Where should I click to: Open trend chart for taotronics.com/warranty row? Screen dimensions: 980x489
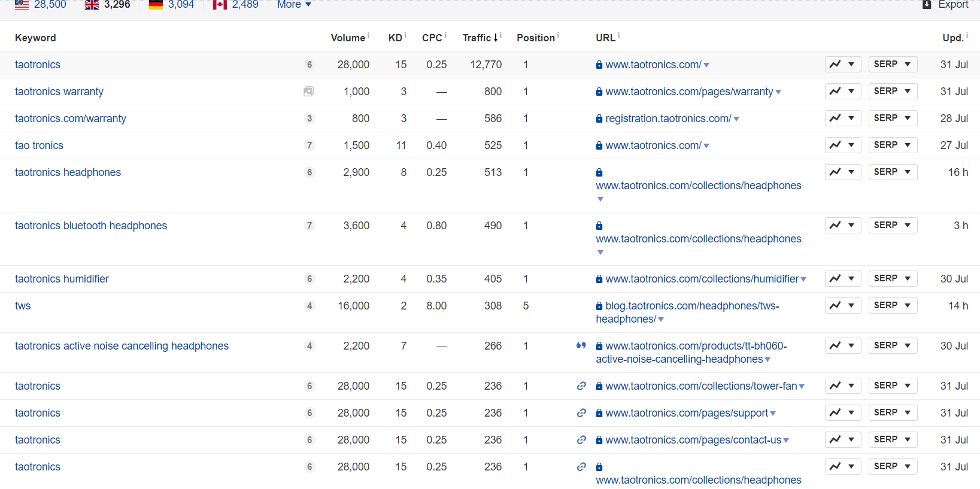click(843, 118)
